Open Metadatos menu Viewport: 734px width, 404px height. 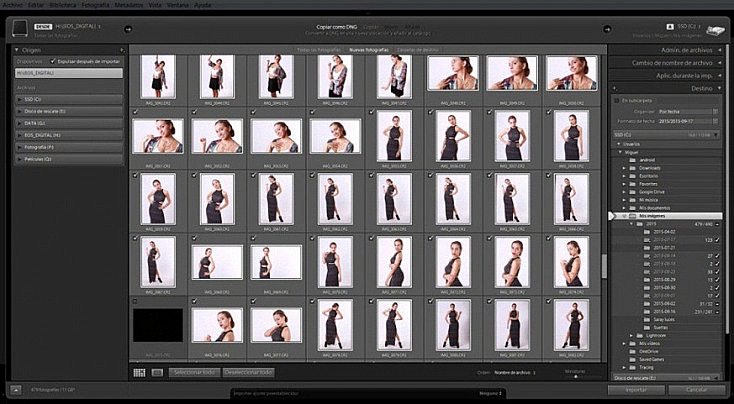click(x=129, y=5)
